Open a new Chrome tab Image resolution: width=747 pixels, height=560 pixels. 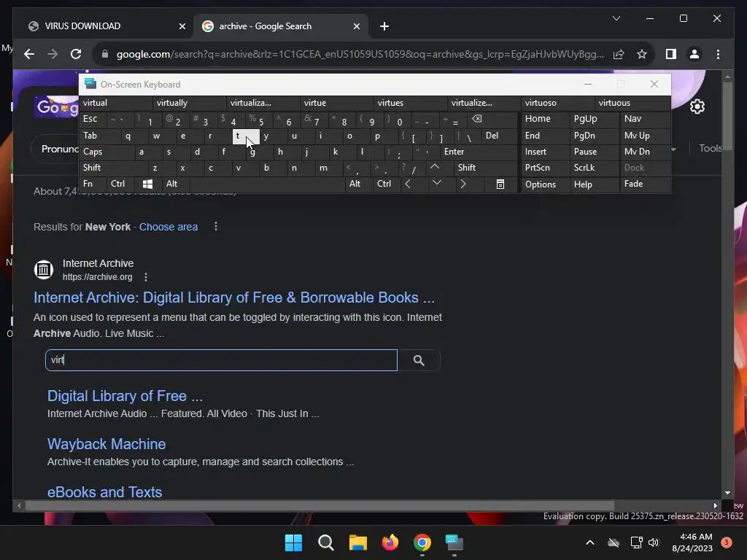pyautogui.click(x=384, y=26)
